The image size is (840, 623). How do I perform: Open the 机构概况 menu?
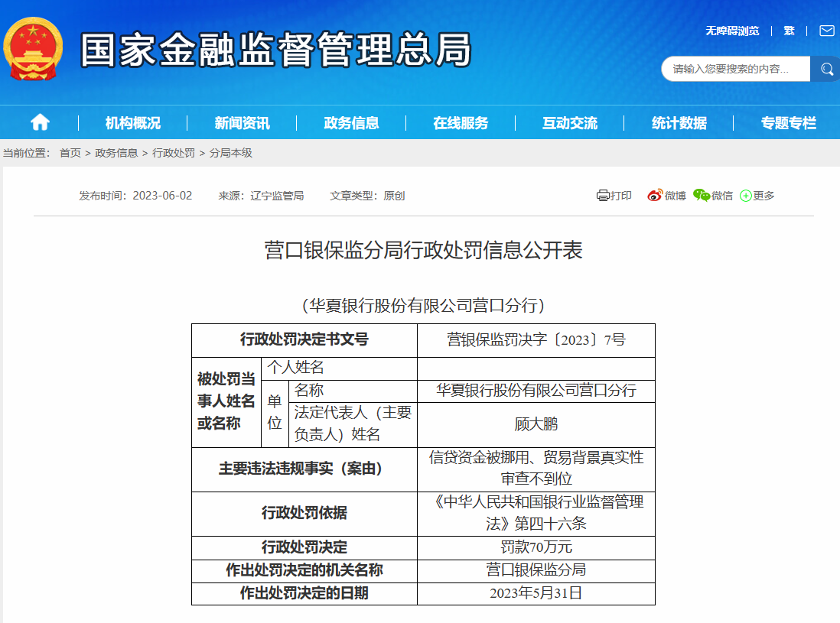pyautogui.click(x=133, y=123)
